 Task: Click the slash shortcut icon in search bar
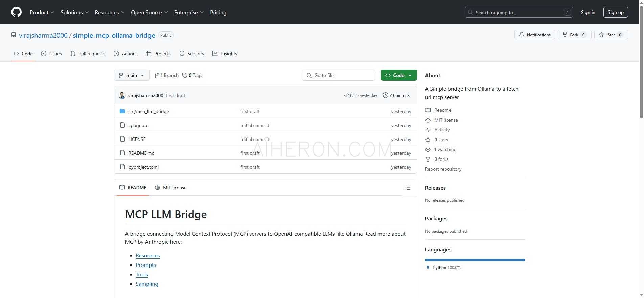pyautogui.click(x=567, y=12)
